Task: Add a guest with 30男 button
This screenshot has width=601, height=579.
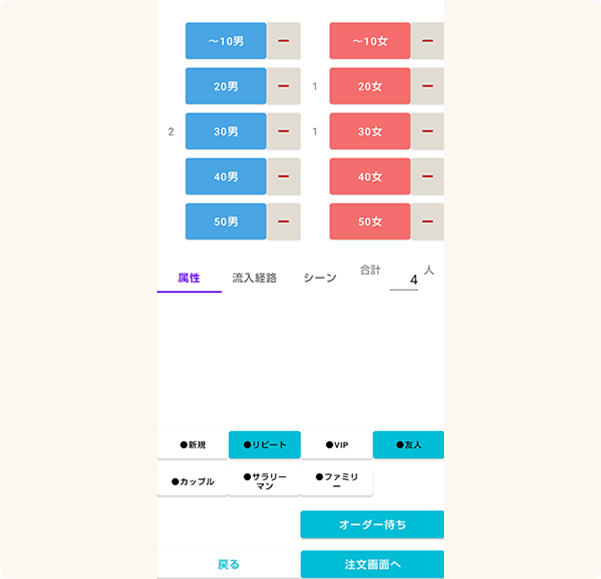Action: [226, 131]
